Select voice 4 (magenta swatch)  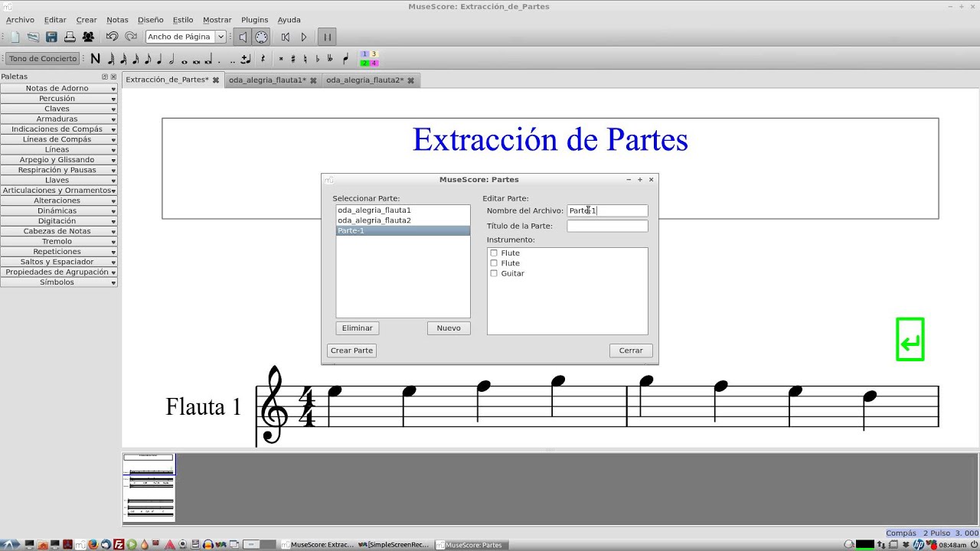pos(374,63)
